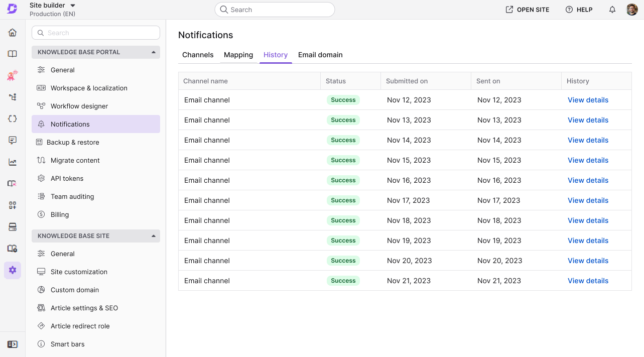
Task: Open Article settings & SEO
Action: tap(96, 308)
